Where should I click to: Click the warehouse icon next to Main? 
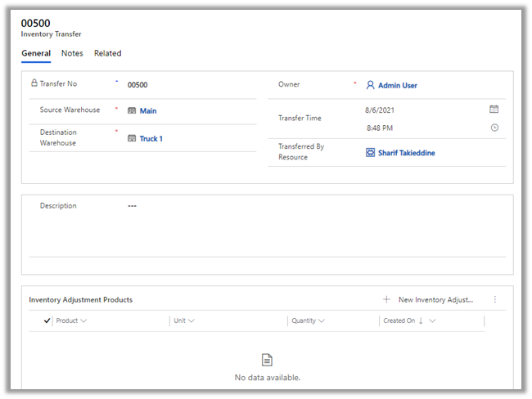[x=132, y=111]
